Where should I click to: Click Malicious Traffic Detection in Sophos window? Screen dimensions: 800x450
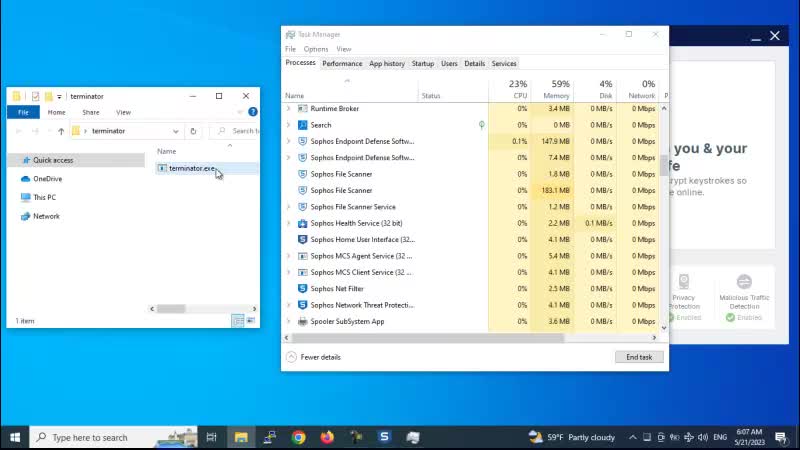coord(744,296)
